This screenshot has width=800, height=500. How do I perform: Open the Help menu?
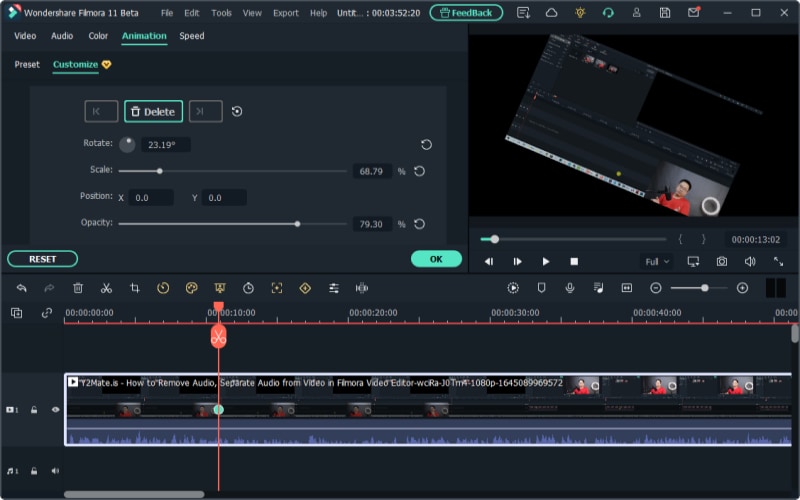318,13
